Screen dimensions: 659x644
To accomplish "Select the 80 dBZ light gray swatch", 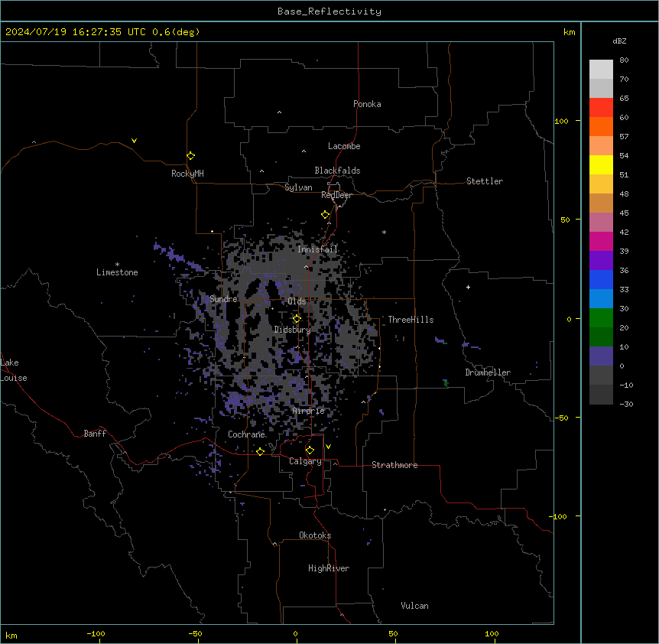I will [601, 70].
